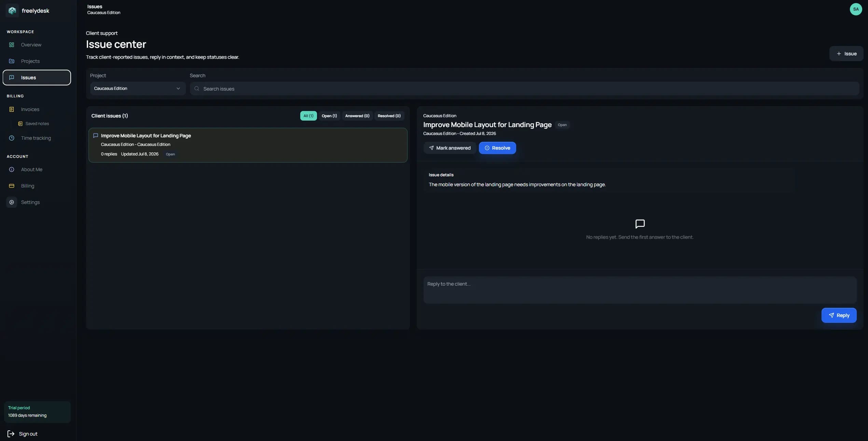Filter by Open (1) issues

329,116
